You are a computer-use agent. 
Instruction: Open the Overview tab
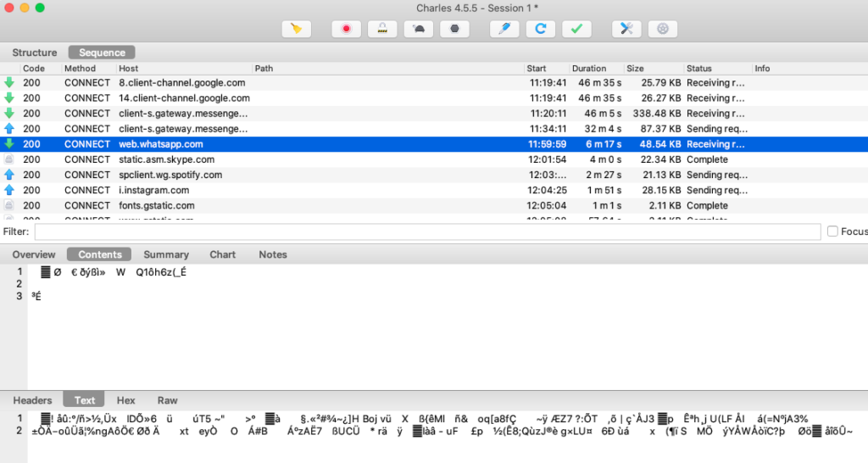(x=34, y=254)
